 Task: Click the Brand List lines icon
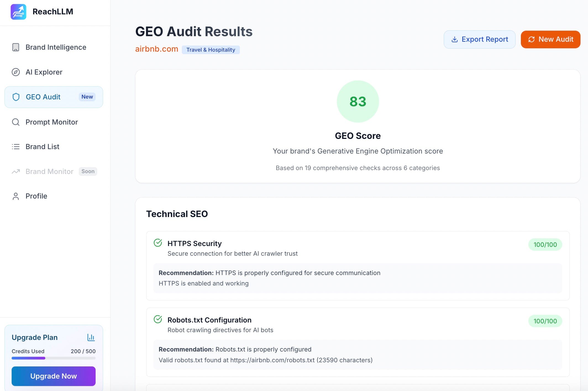[x=16, y=147]
